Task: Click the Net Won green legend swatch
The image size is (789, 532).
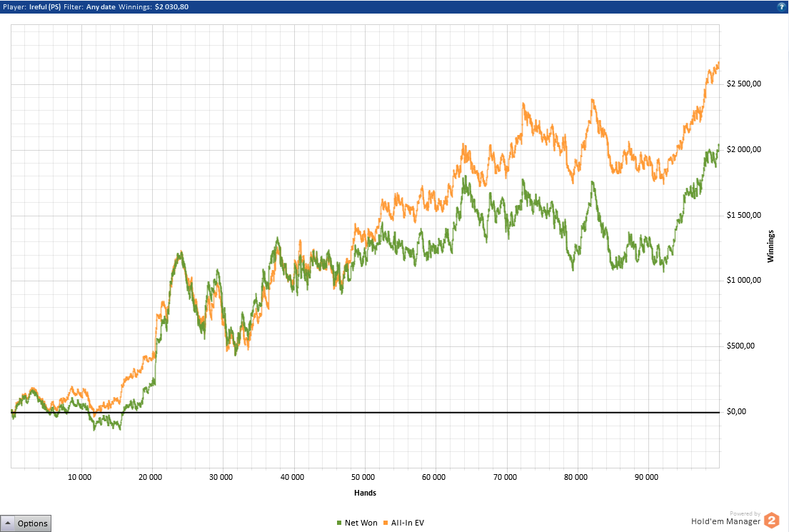Action: [339, 523]
